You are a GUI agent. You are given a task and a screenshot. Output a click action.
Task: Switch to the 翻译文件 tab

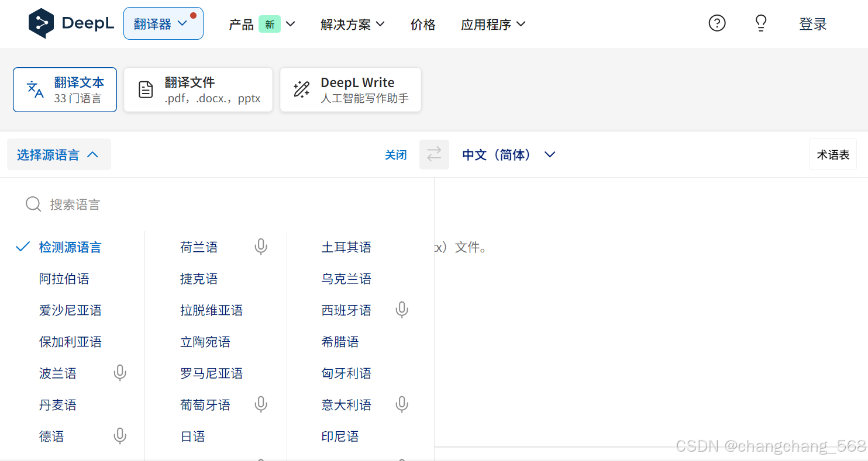[198, 89]
